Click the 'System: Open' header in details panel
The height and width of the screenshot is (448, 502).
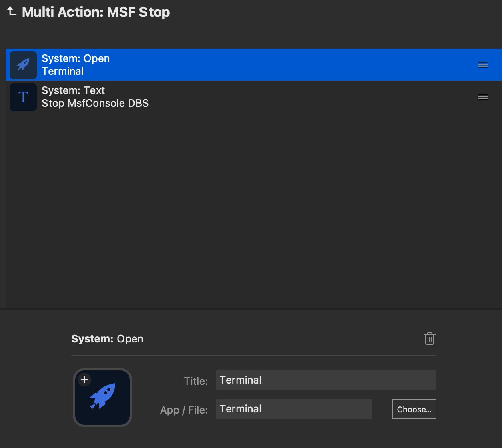(x=107, y=339)
